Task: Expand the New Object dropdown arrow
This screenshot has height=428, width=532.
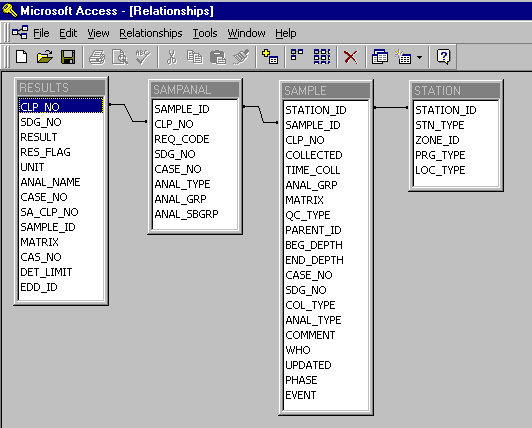Action: pyautogui.click(x=420, y=57)
